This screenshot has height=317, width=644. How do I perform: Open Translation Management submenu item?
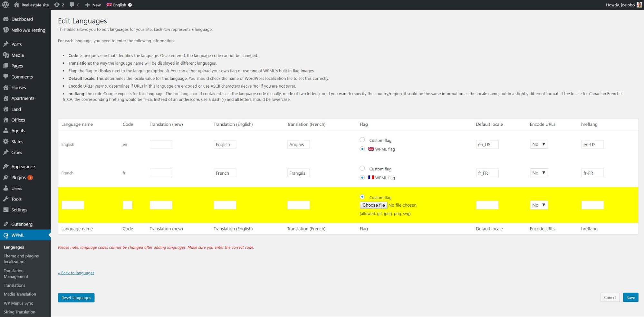coord(16,274)
